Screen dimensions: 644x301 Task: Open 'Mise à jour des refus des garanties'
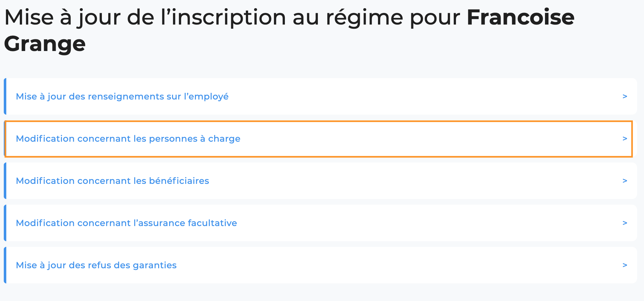pos(96,265)
